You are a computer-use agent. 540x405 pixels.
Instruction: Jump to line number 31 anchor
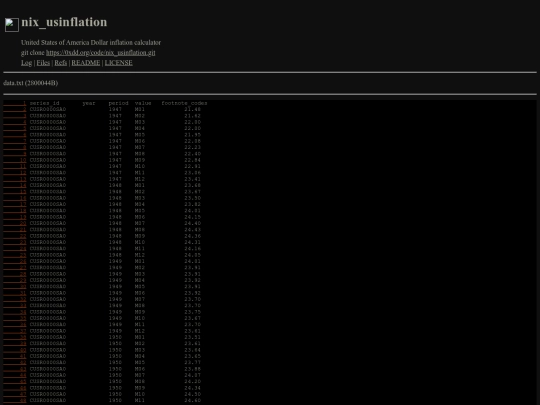click(x=15, y=293)
